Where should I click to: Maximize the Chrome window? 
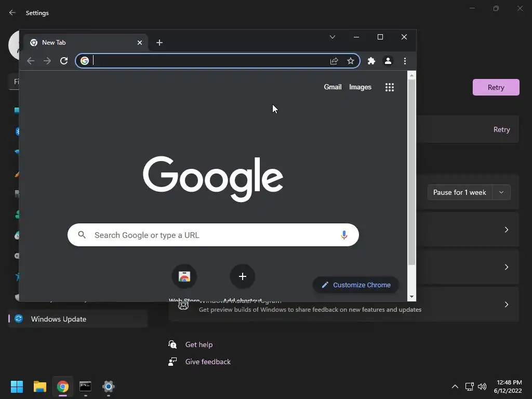click(x=380, y=37)
